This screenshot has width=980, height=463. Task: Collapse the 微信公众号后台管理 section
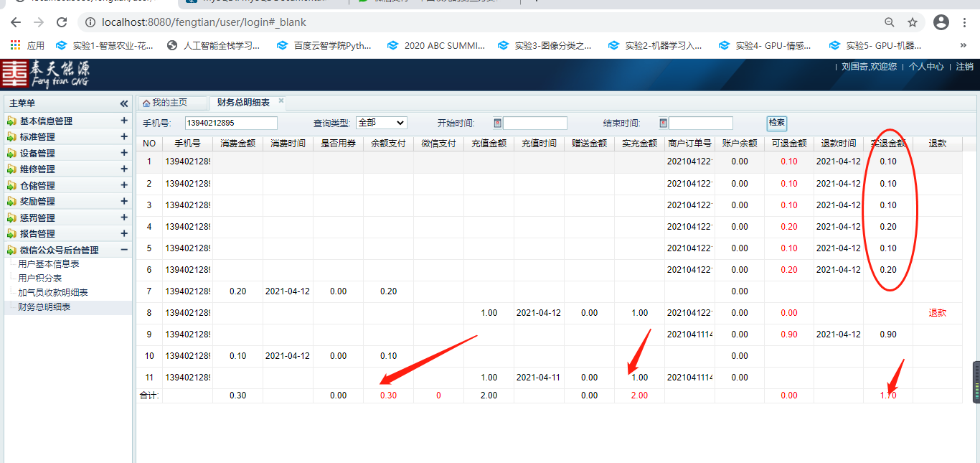tap(124, 250)
